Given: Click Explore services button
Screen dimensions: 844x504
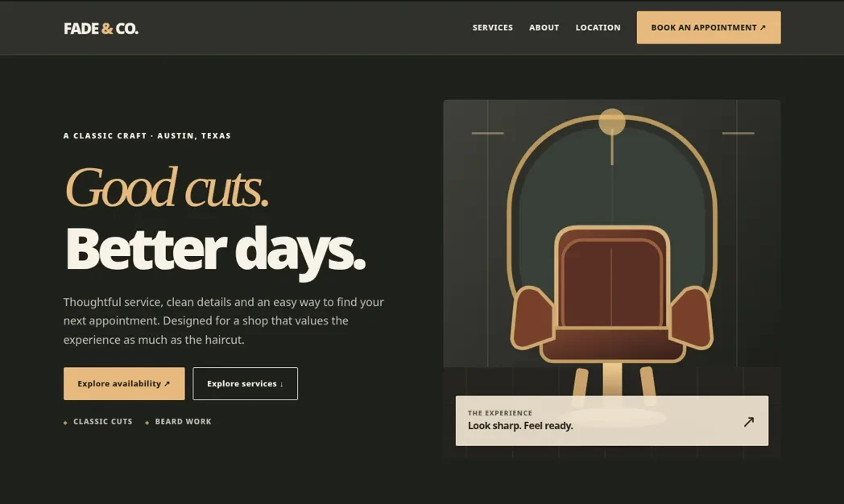Looking at the screenshot, I should (x=245, y=383).
